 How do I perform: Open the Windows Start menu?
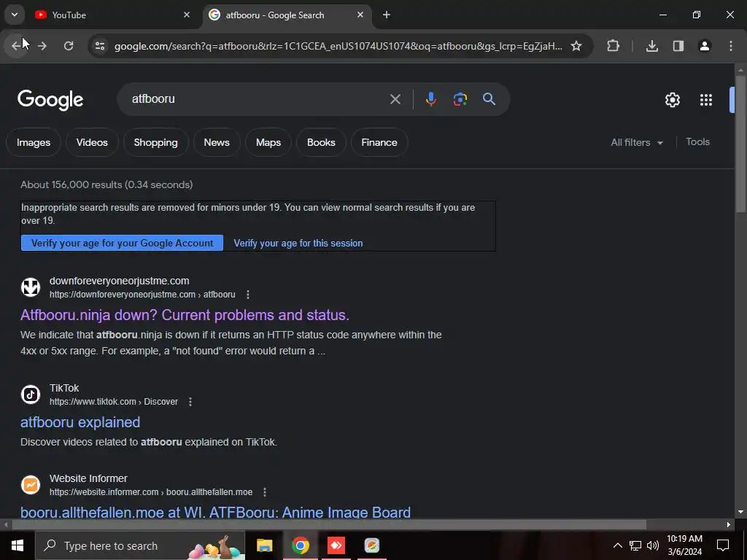coord(18,545)
